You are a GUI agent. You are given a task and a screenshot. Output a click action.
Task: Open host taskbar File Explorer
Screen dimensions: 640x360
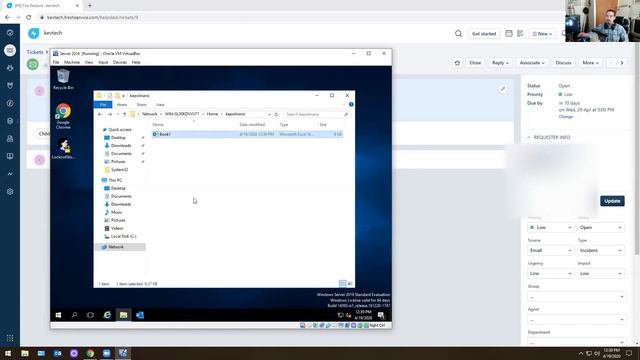coord(25,353)
